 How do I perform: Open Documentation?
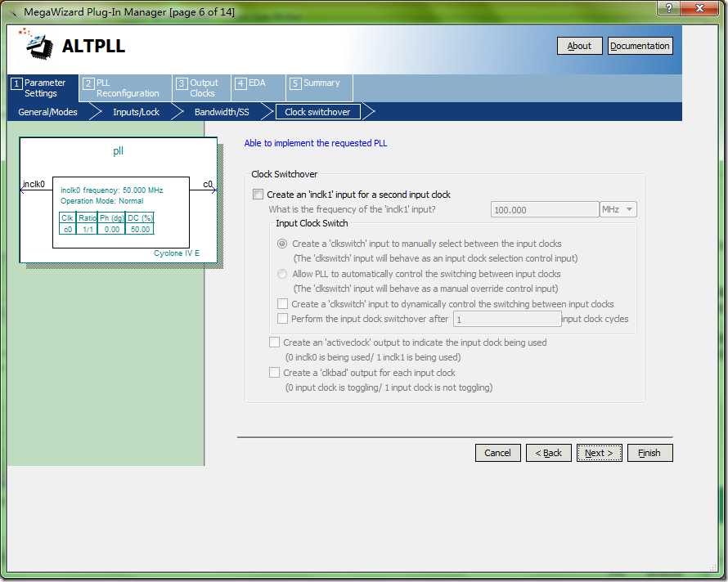(x=640, y=46)
